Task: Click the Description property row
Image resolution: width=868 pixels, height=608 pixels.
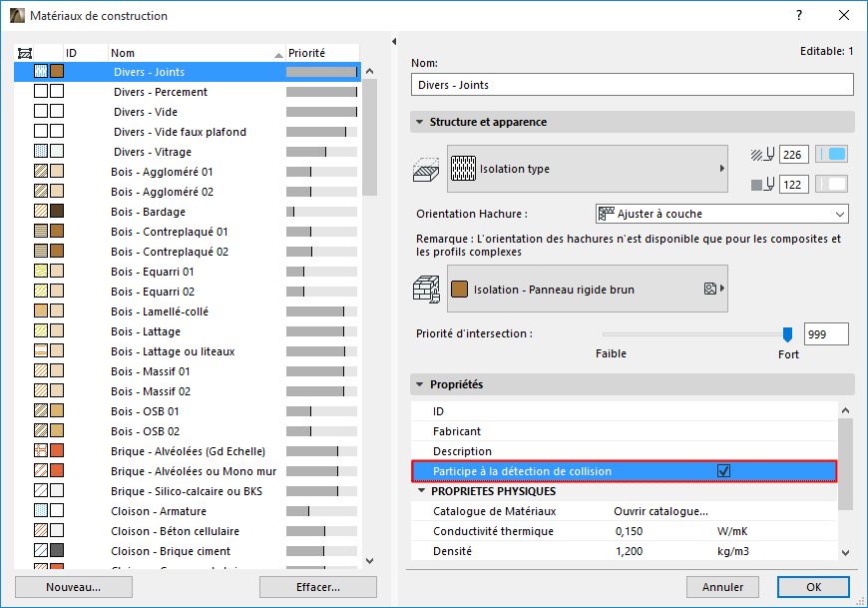Action: tap(625, 450)
